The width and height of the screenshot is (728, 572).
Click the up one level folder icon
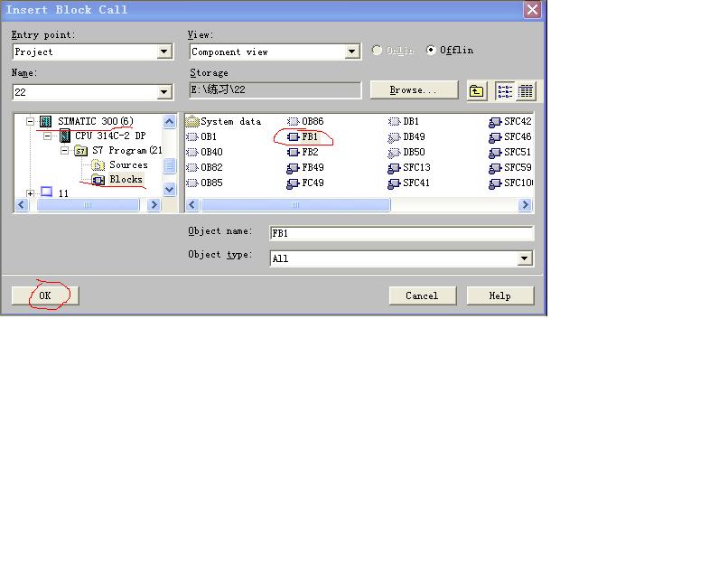(x=476, y=91)
